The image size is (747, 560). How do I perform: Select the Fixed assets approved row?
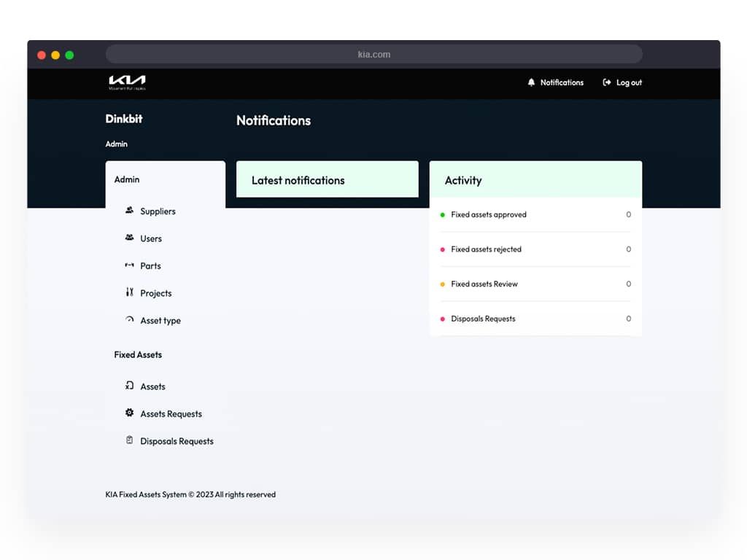coord(535,215)
